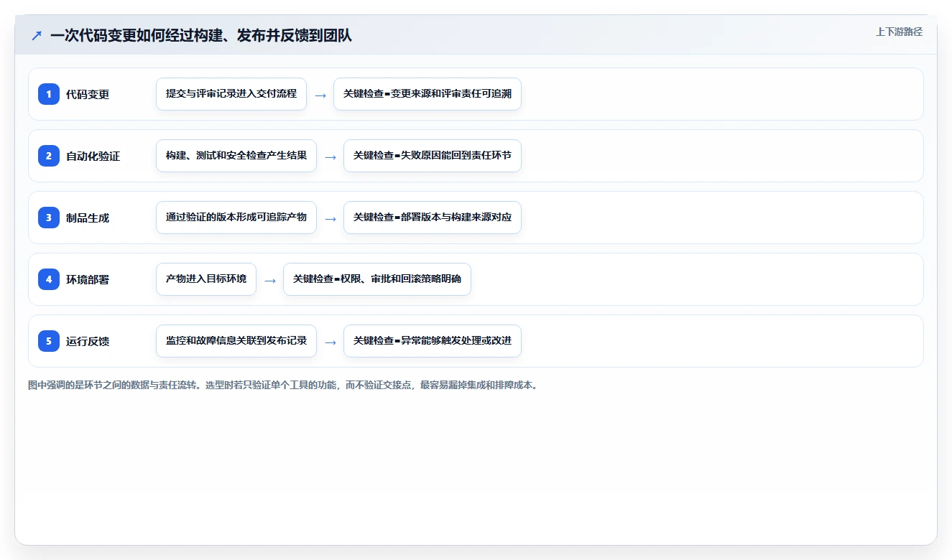Click the title 一次代码变更如何经过构建、发布并反馈到团队

pyautogui.click(x=201, y=35)
